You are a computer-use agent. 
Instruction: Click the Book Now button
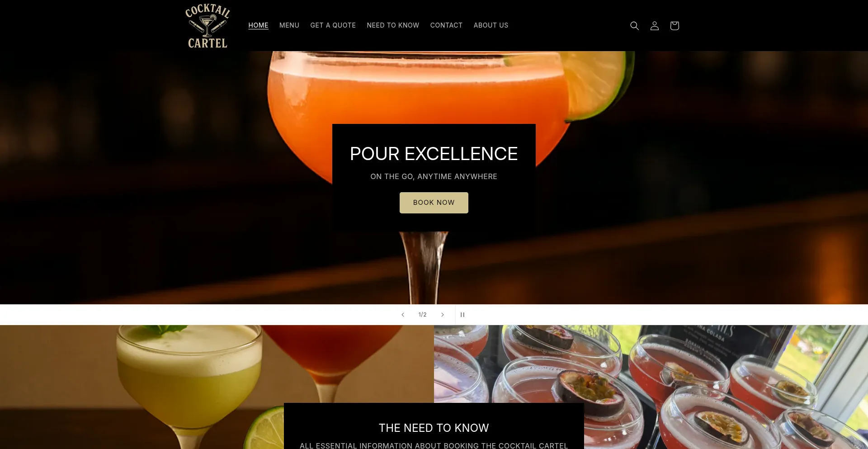(434, 203)
